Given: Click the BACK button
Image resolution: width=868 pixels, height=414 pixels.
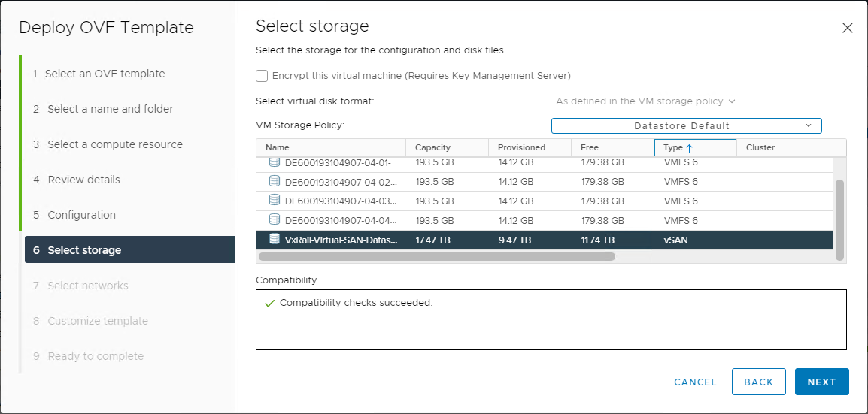Looking at the screenshot, I should [x=758, y=382].
